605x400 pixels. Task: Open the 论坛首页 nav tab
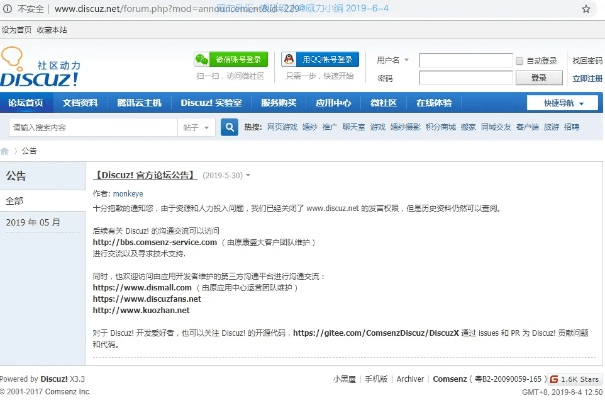tap(26, 103)
